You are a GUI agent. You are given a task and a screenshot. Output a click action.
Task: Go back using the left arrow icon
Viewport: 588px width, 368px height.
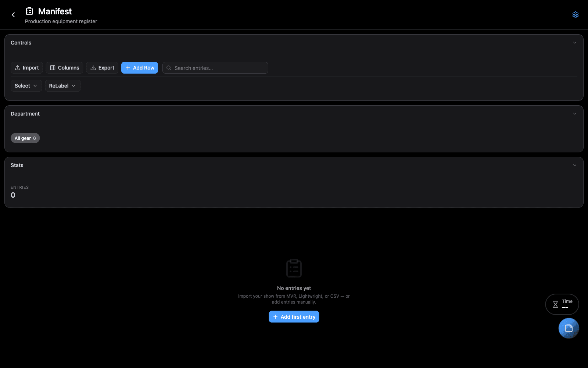coord(13,15)
